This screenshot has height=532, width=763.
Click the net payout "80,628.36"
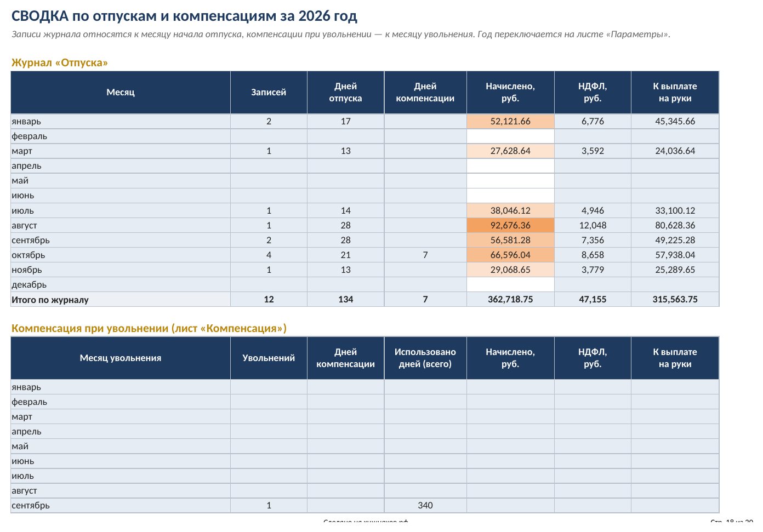coord(675,225)
